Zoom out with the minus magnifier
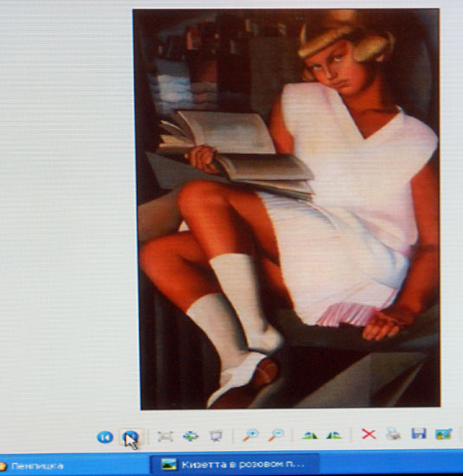The width and height of the screenshot is (463, 476). tap(276, 434)
